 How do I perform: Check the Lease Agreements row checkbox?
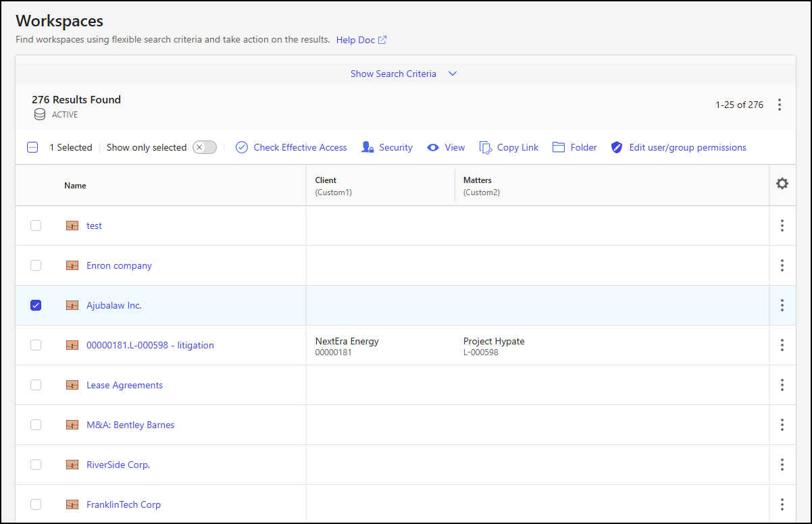coord(36,385)
